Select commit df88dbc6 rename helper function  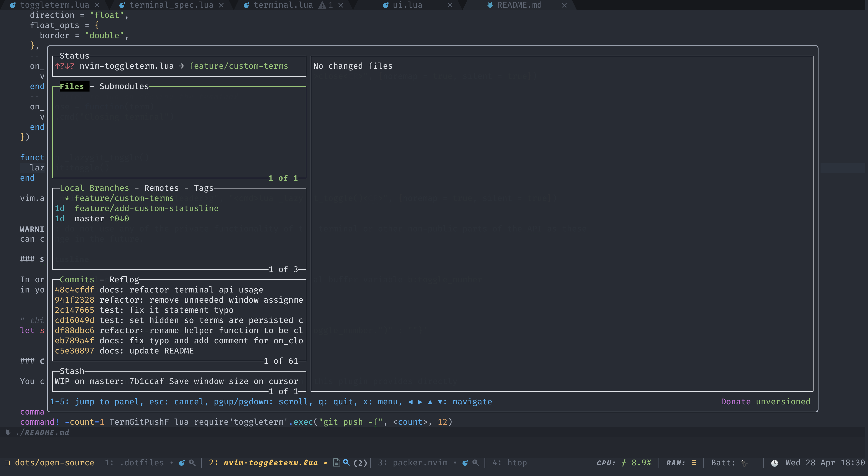pos(179,330)
